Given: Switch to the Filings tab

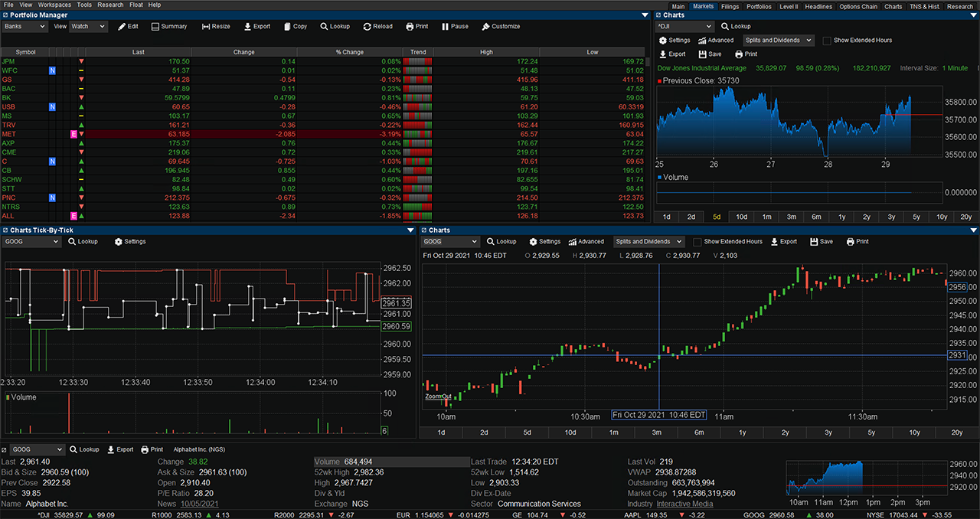Looking at the screenshot, I should (730, 6).
